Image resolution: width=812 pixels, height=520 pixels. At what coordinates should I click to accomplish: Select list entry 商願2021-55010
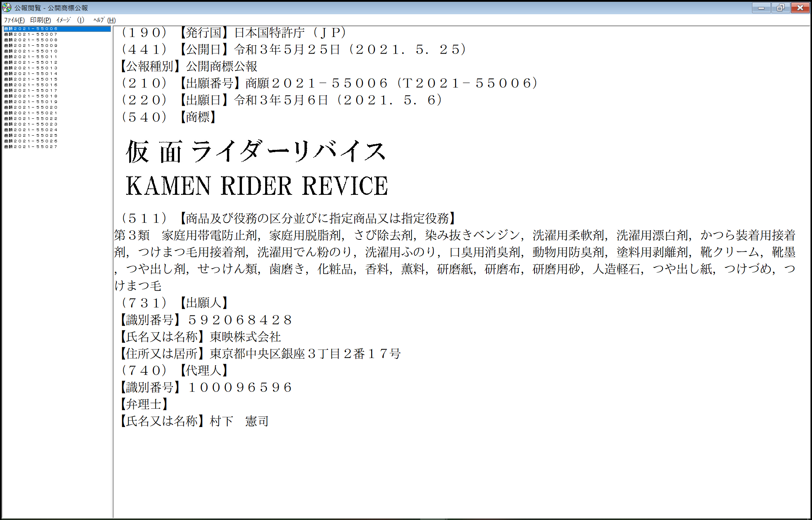point(31,51)
